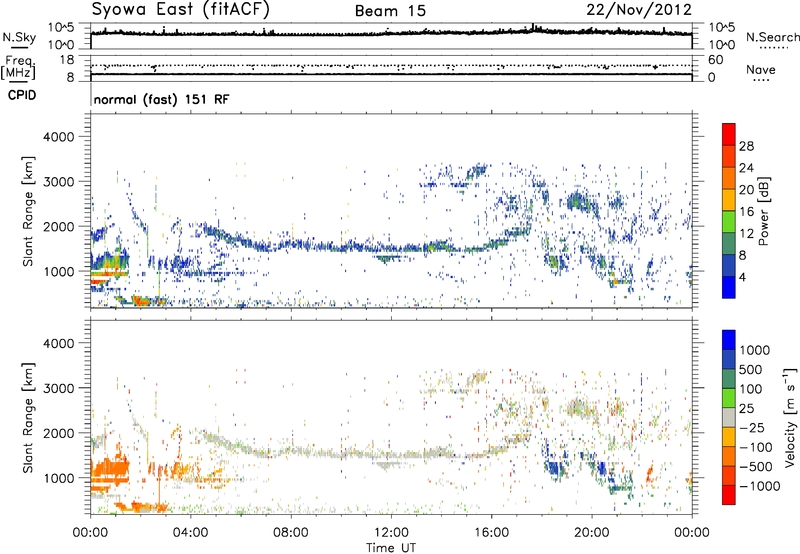Image resolution: width=800 pixels, height=554 pixels.
Task: Click the '12:00' time tick label
Action: pos(391,533)
